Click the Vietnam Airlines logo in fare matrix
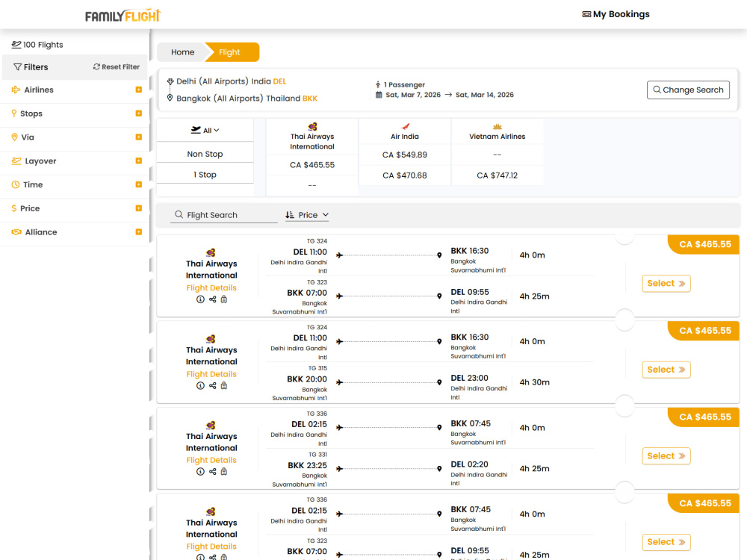This screenshot has width=747, height=560. tap(498, 127)
